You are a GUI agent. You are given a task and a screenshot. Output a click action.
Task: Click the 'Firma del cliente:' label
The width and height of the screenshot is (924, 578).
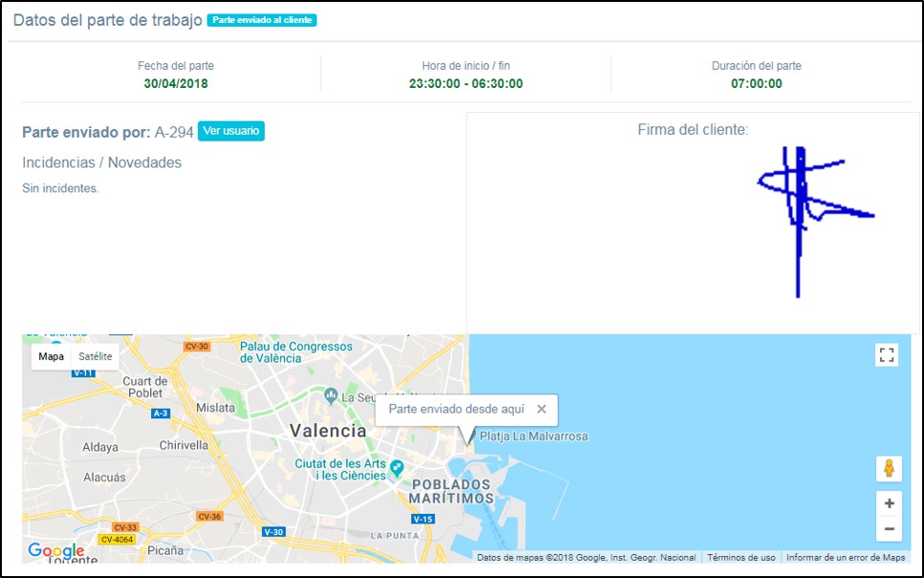click(x=693, y=130)
